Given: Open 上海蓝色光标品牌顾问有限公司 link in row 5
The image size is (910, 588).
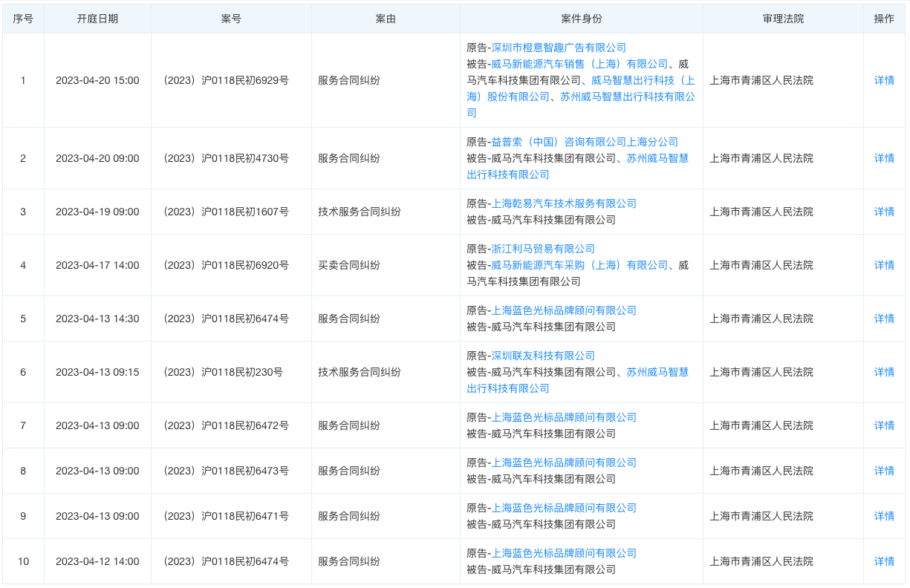Looking at the screenshot, I should click(564, 310).
